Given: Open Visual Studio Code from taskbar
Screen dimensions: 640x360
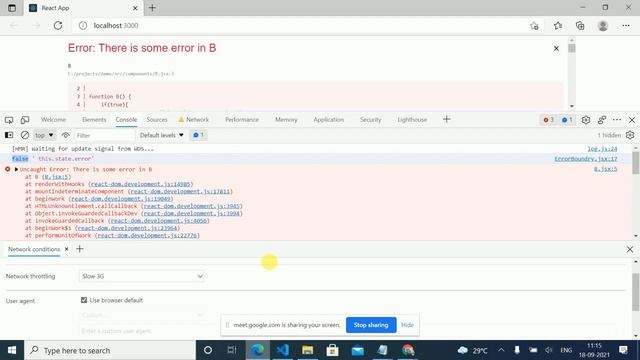Looking at the screenshot, I should pos(282,350).
